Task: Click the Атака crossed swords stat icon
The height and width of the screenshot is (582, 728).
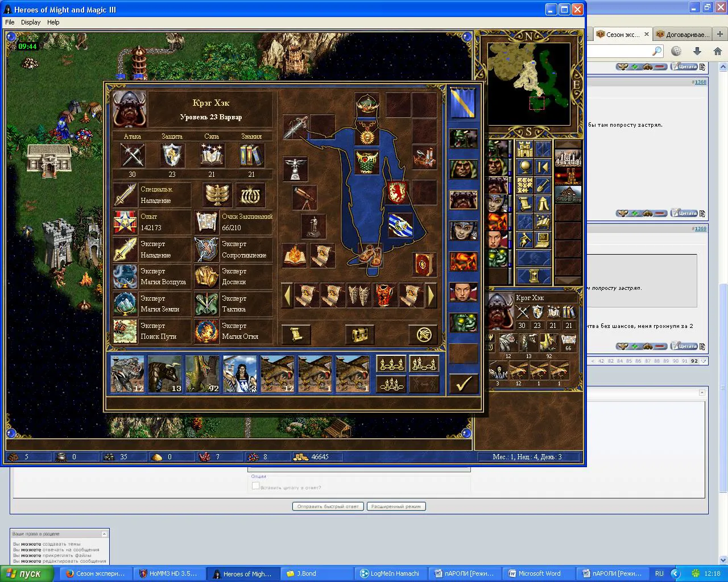Action: coord(132,155)
